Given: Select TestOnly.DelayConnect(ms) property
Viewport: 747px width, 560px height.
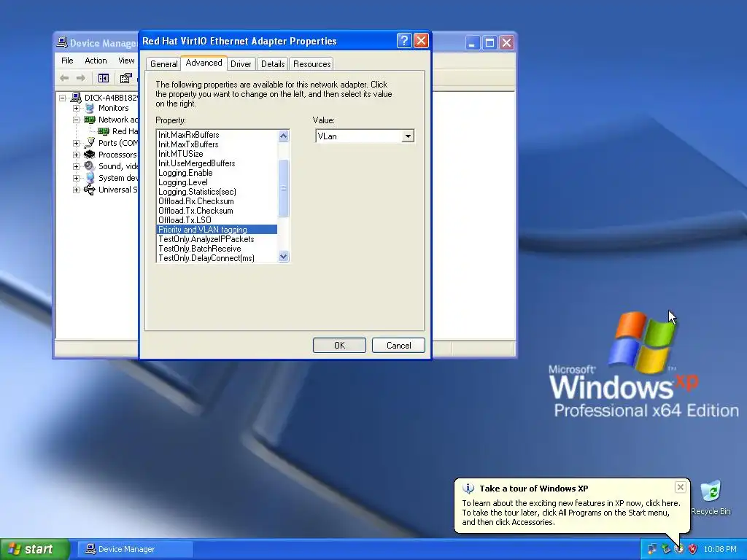Looking at the screenshot, I should tap(217, 258).
